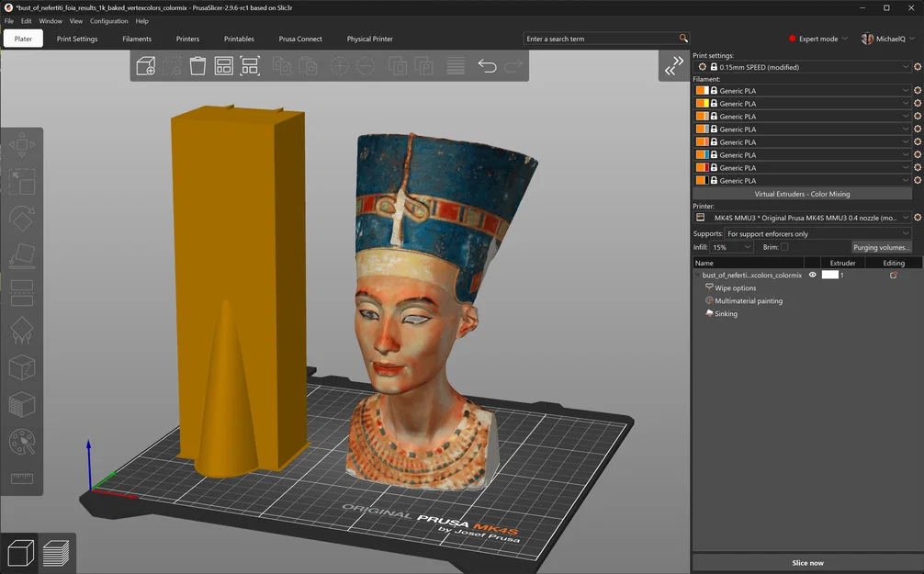This screenshot has width=924, height=574.
Task: Switch to the sliced layers preview icon
Action: (x=56, y=553)
